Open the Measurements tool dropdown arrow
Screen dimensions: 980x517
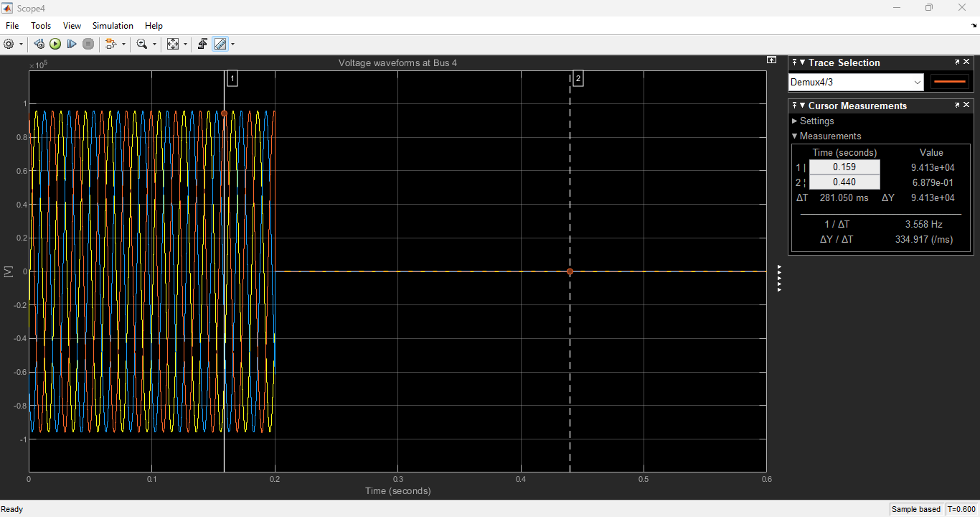(232, 45)
